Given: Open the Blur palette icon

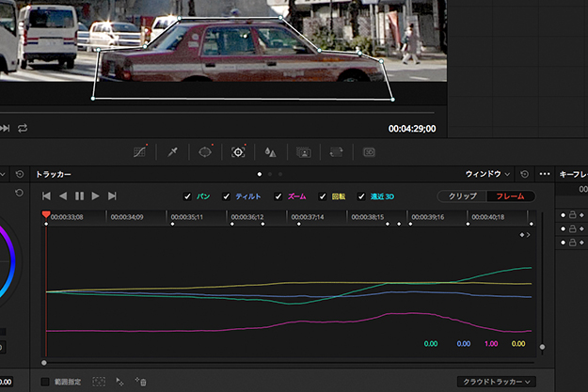Looking at the screenshot, I should 271,151.
